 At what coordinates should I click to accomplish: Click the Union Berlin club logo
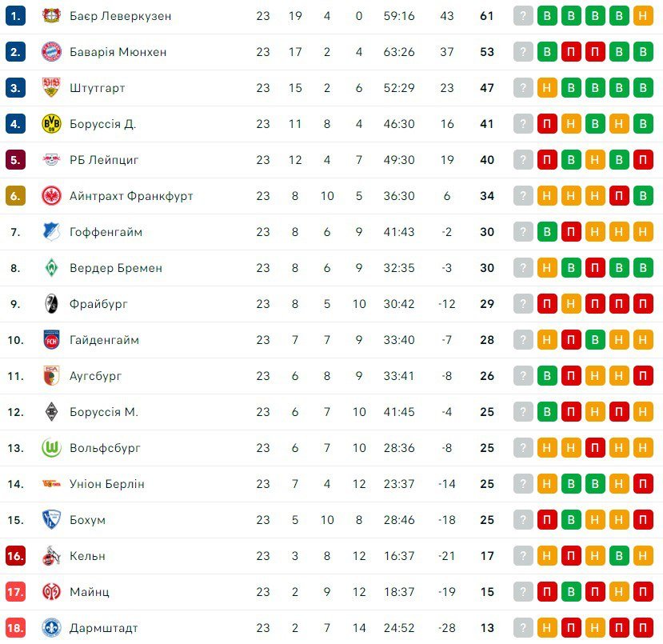coord(51,484)
